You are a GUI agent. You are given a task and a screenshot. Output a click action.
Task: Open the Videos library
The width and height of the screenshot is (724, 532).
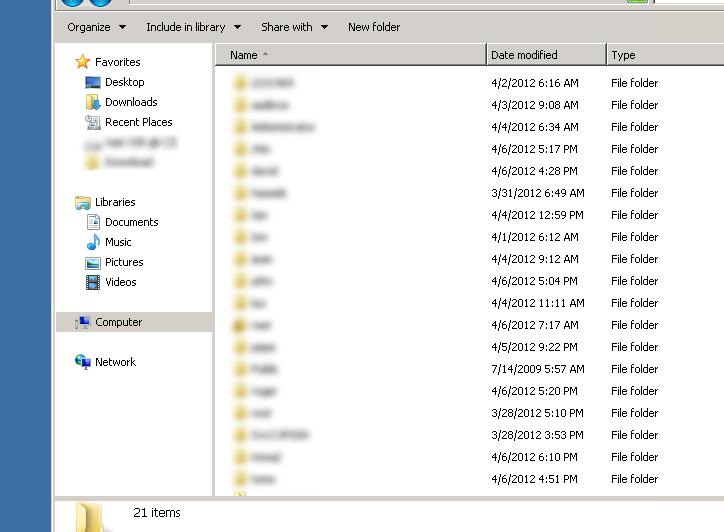click(x=121, y=282)
